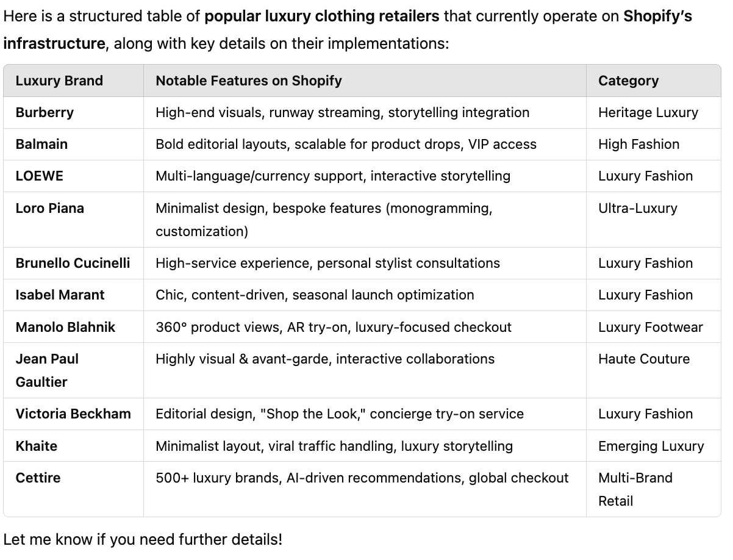Image resolution: width=733 pixels, height=560 pixels.
Task: Select Victoria Beckham in the table
Action: click(x=73, y=414)
